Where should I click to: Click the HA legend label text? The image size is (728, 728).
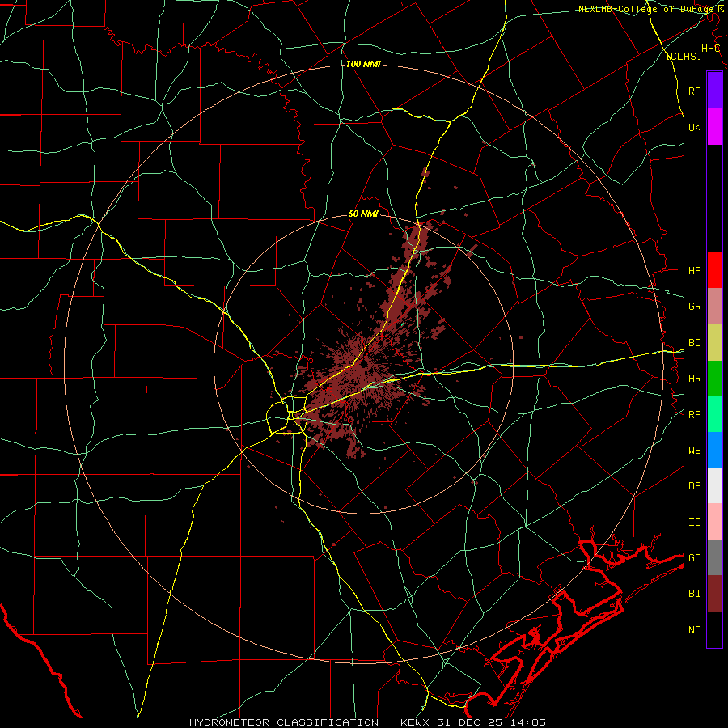click(694, 271)
